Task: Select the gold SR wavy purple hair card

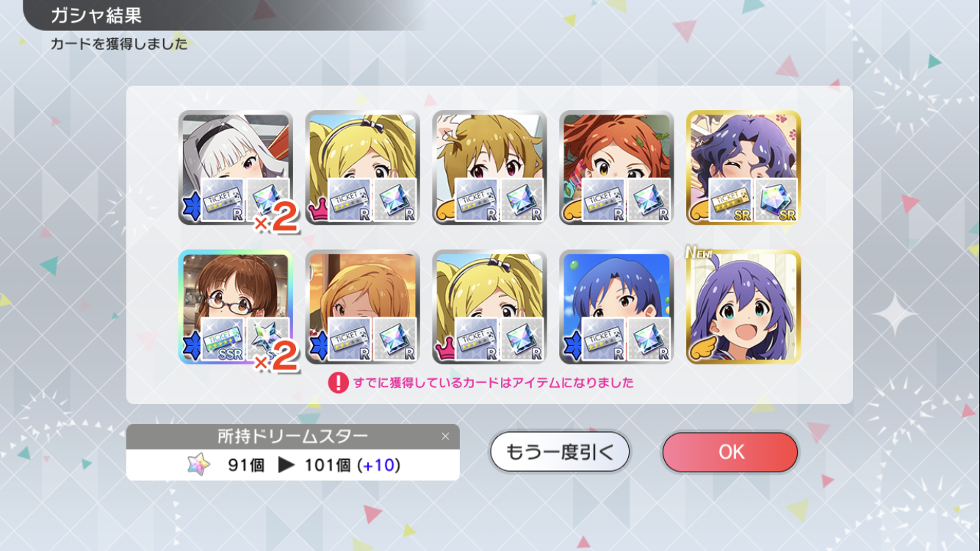Action: coord(743,168)
